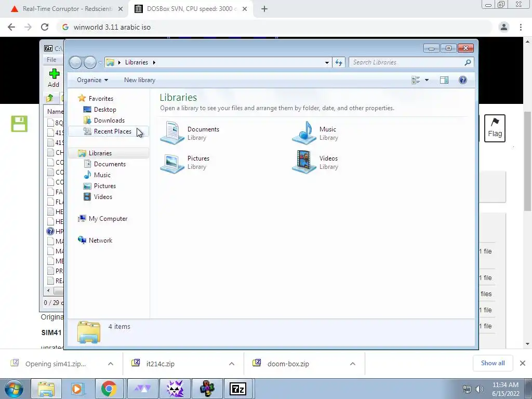Open the File menu in 7-Zip
The width and height of the screenshot is (532, 399).
pyautogui.click(x=51, y=60)
